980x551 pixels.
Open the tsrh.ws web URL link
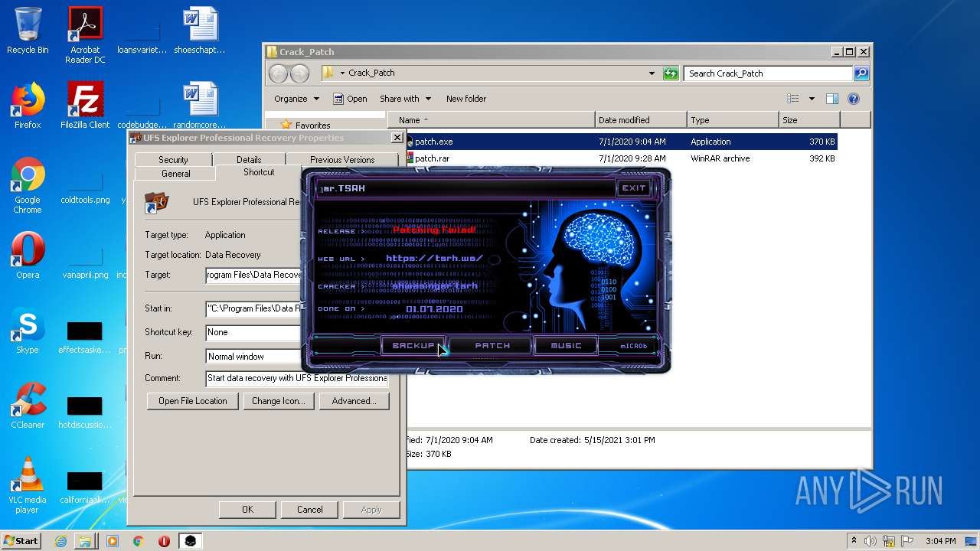434,258
